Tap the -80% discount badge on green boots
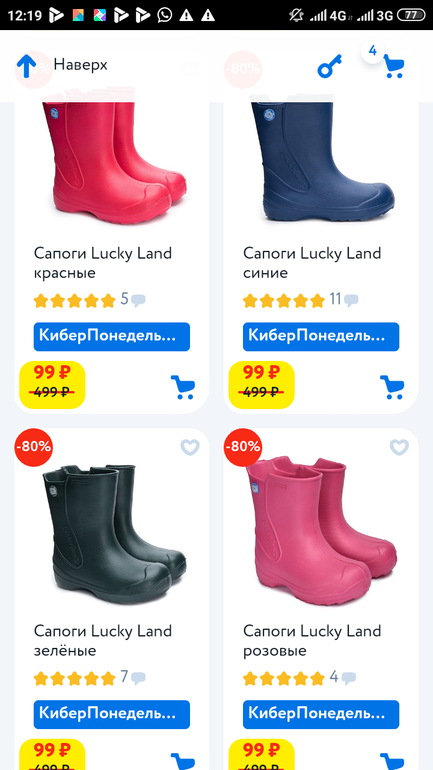The image size is (433, 770). 33,447
